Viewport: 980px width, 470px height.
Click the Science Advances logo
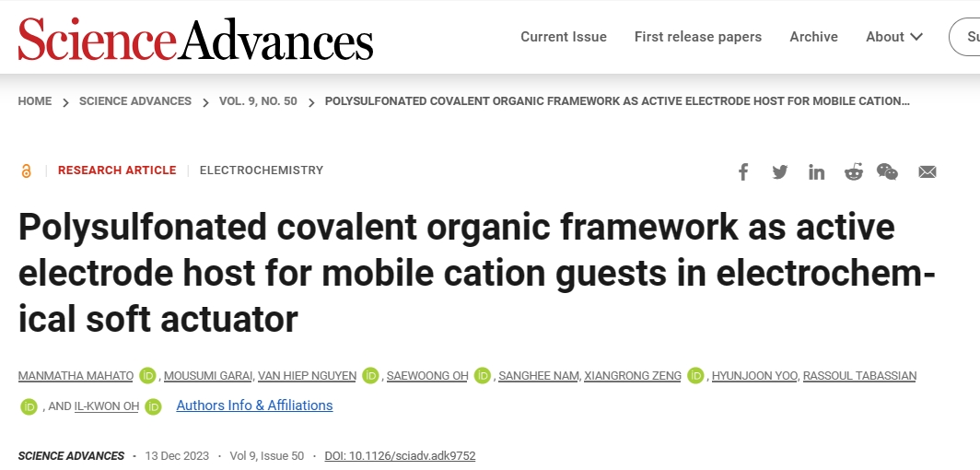click(195, 39)
